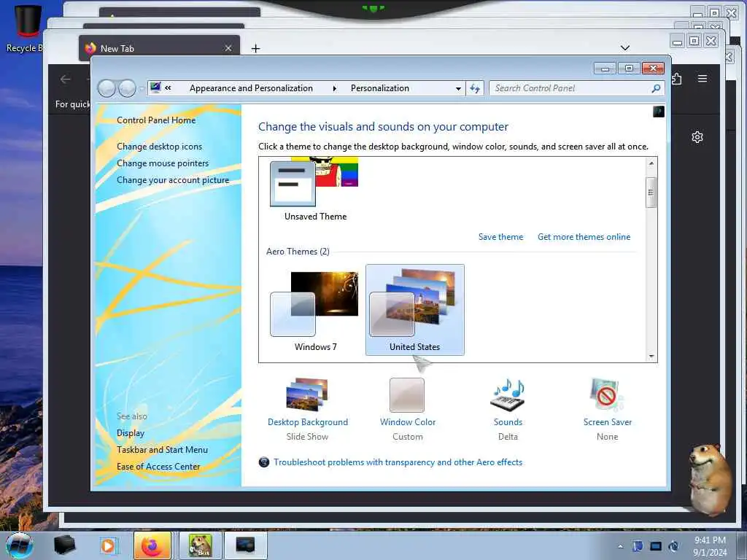Click the clock showing 9:41 PM
747x560 pixels.
[710, 546]
